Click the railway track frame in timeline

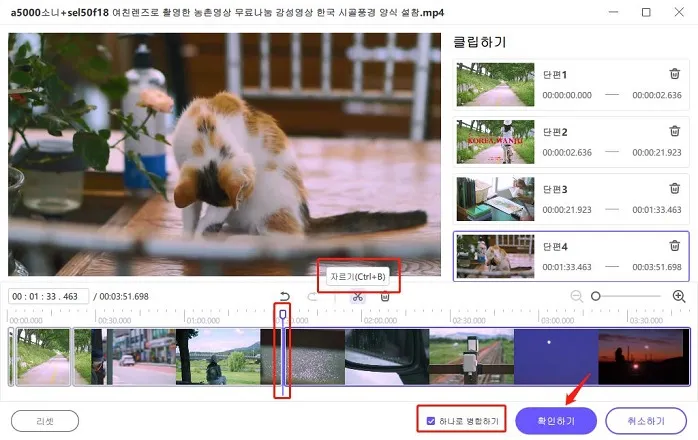tap(471, 357)
